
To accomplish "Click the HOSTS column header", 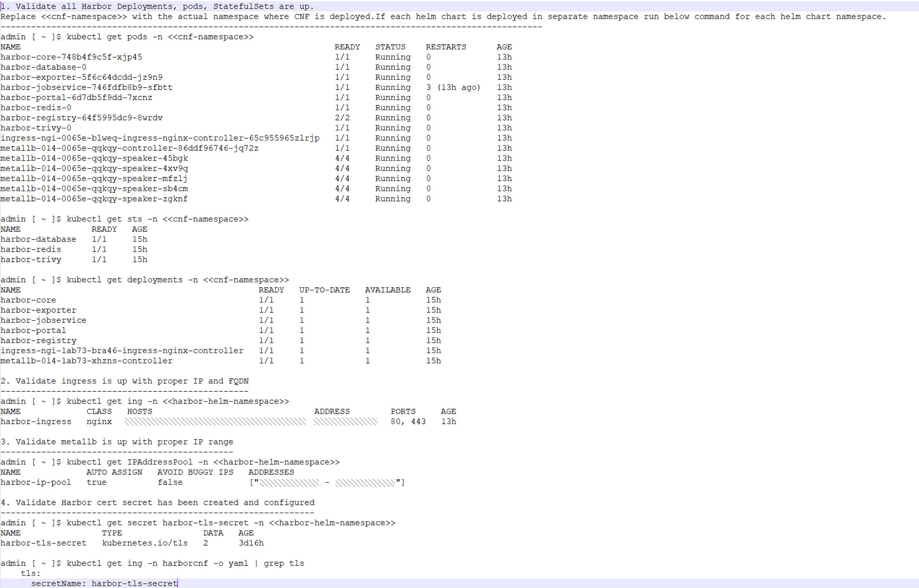I will (140, 412).
